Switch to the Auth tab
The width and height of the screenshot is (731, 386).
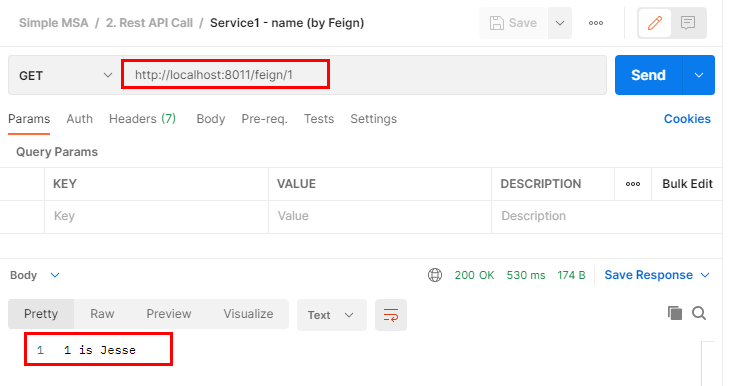(x=80, y=119)
